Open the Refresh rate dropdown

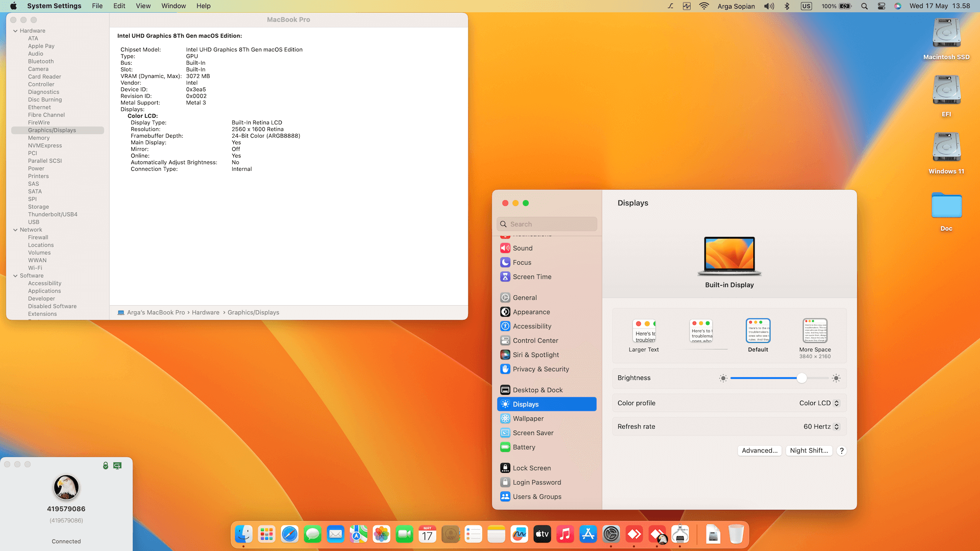pos(821,427)
